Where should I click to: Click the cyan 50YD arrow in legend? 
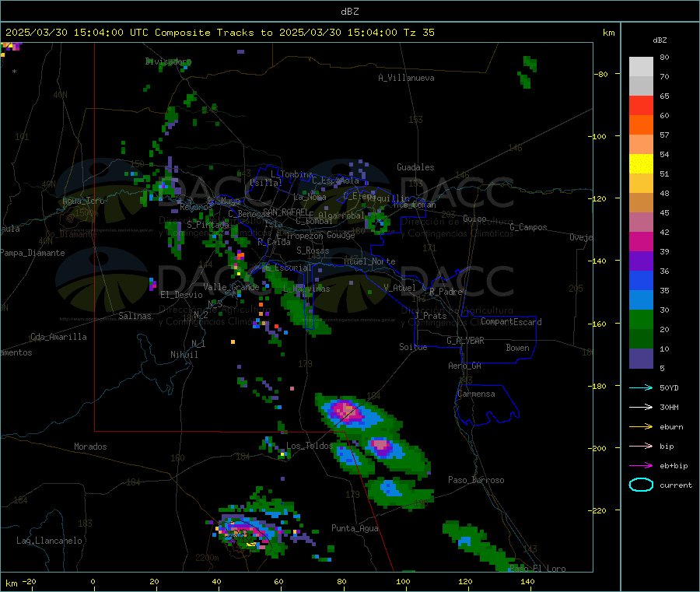pos(641,387)
